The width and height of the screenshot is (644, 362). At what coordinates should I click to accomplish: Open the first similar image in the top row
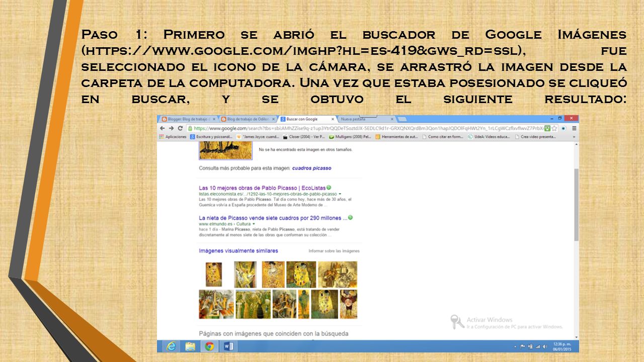(x=214, y=275)
